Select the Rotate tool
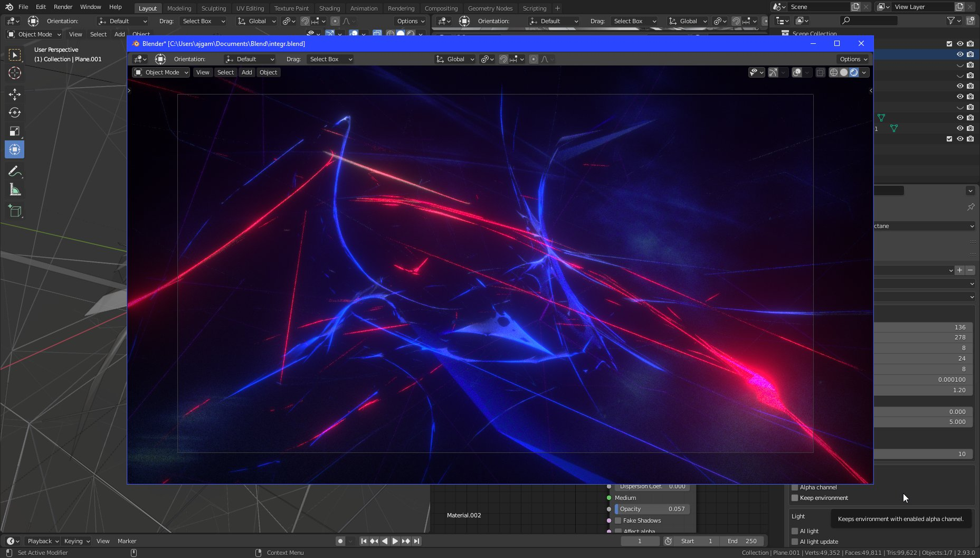 15,112
